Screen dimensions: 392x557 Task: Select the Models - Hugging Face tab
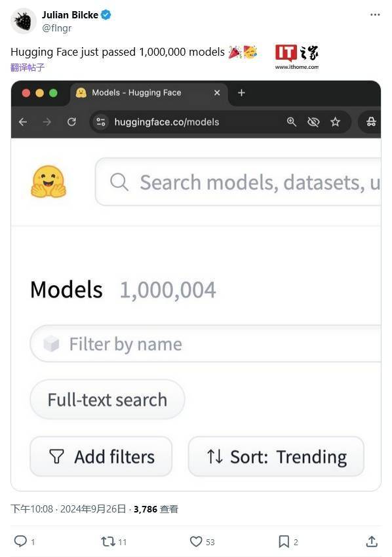point(148,92)
